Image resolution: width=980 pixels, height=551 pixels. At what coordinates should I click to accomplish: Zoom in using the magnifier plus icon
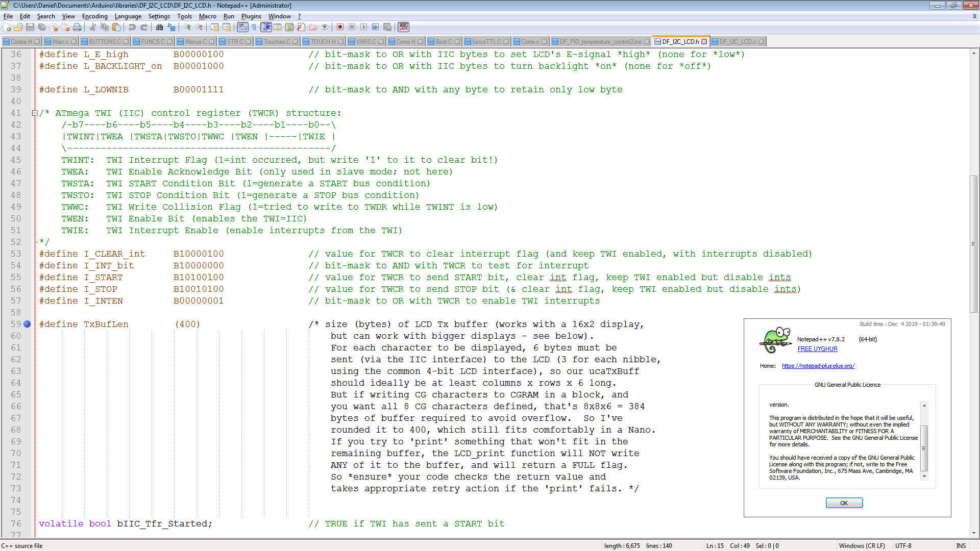point(187,27)
